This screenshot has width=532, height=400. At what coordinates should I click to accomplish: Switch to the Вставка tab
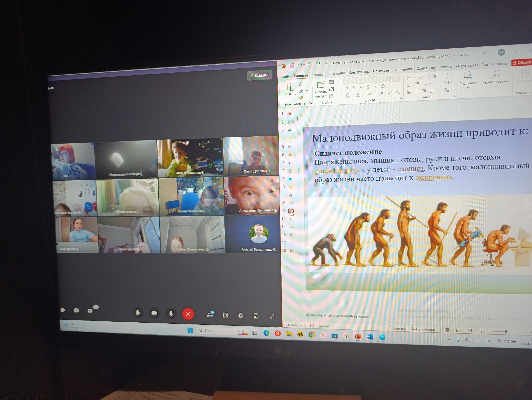[x=317, y=75]
